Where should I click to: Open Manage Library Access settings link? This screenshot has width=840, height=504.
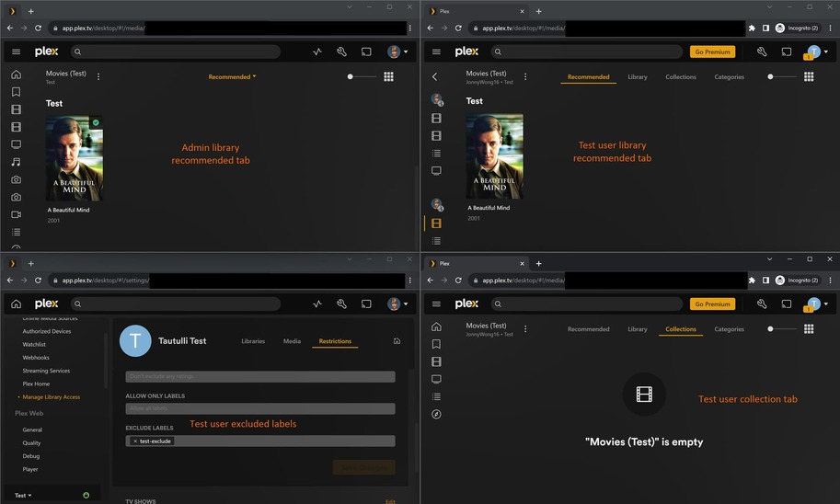coord(51,397)
